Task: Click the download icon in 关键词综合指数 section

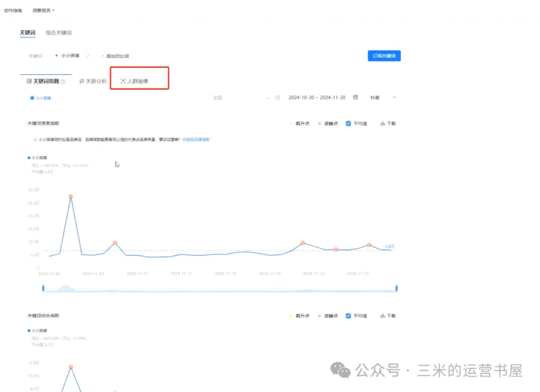Action: click(382, 315)
